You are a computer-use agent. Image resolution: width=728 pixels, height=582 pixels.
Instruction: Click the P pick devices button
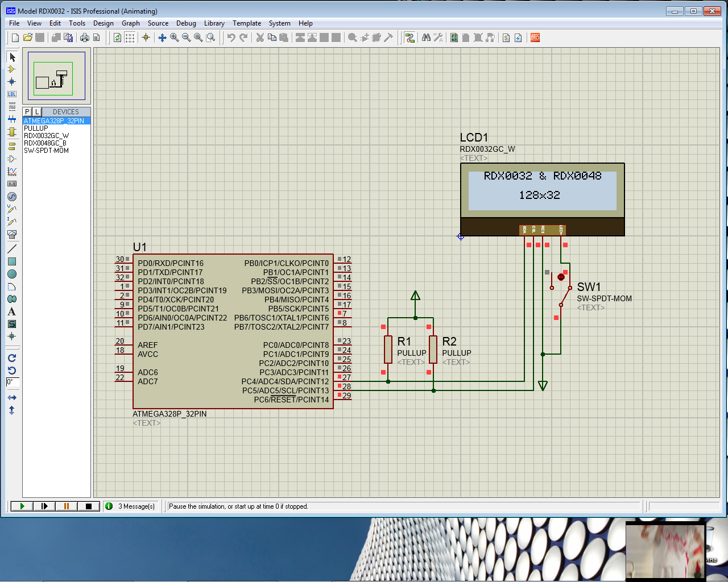(x=27, y=112)
